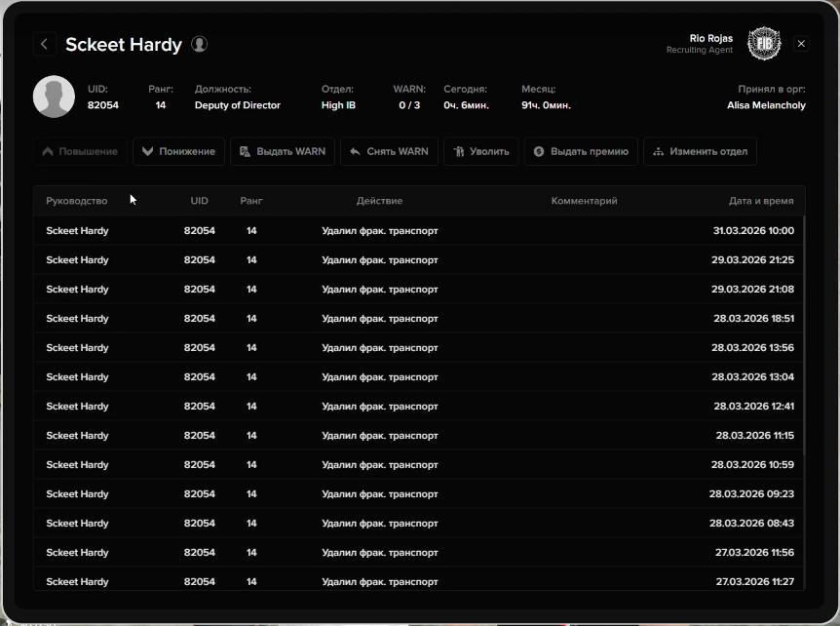Remove a warning with Снять WARN
The width and height of the screenshot is (840, 626).
pos(389,151)
